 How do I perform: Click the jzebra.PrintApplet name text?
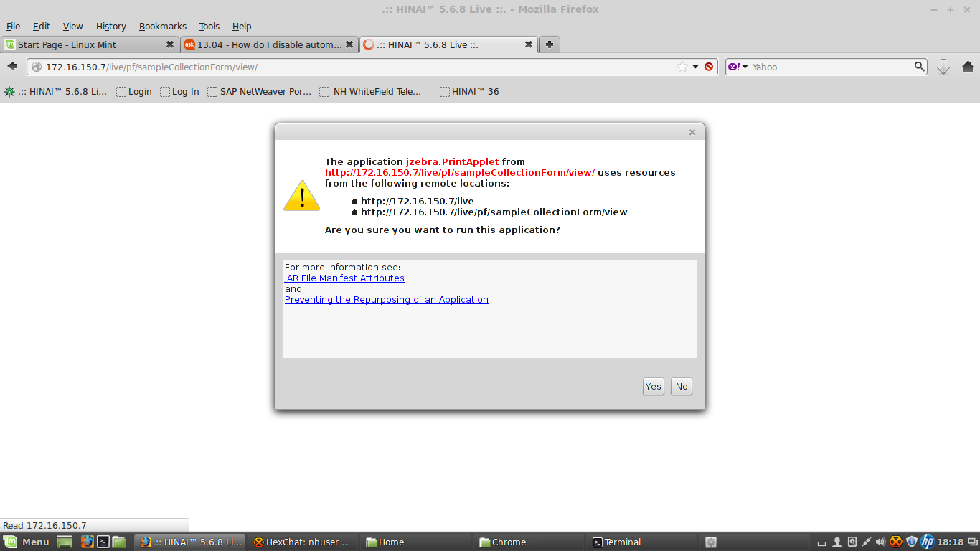coord(452,161)
